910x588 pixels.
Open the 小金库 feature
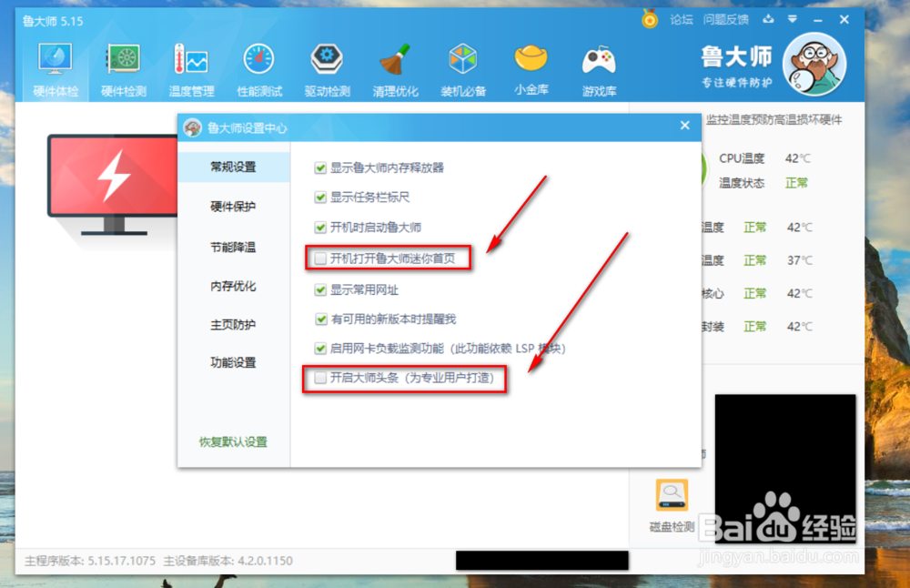click(x=531, y=64)
